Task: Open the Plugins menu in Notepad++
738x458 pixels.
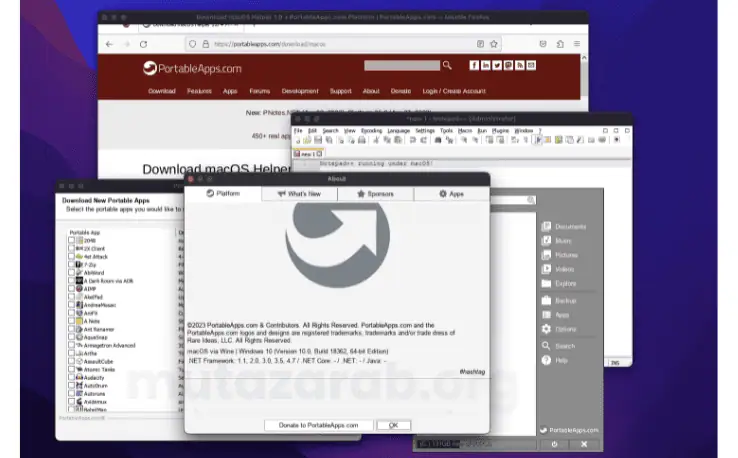Action: [500, 130]
